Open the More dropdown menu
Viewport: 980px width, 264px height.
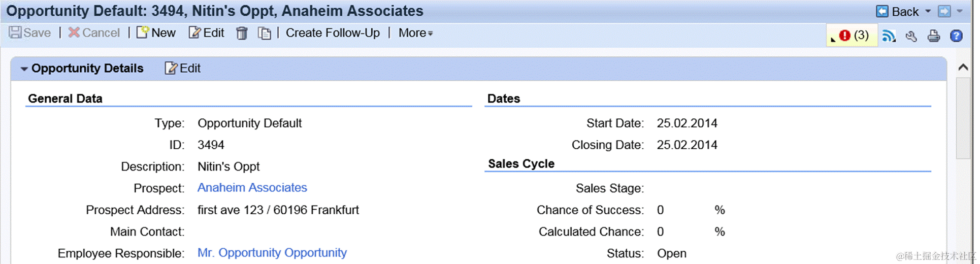(x=415, y=33)
